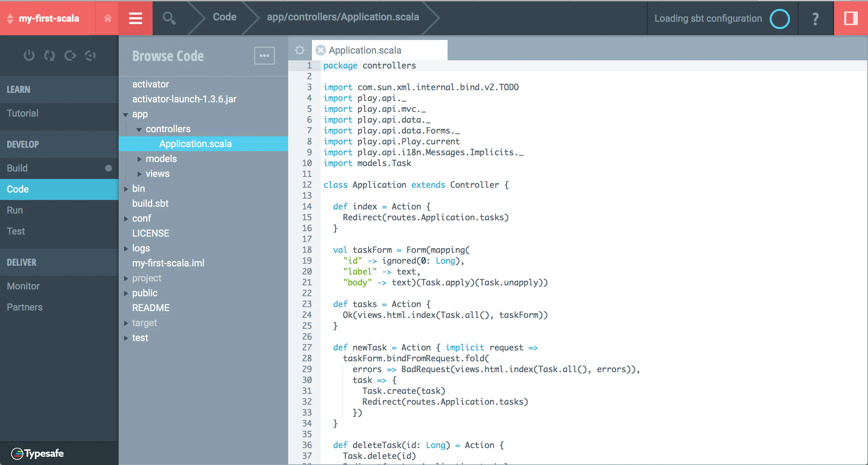This screenshot has height=465, width=868.
Task: Expand the bin folder
Action: click(125, 189)
